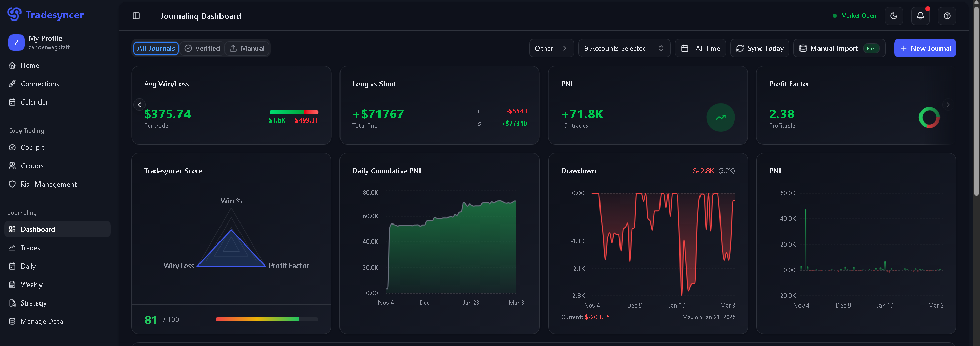The width and height of the screenshot is (980, 346).
Task: Click previous arrow on stats carousel
Action: (139, 105)
